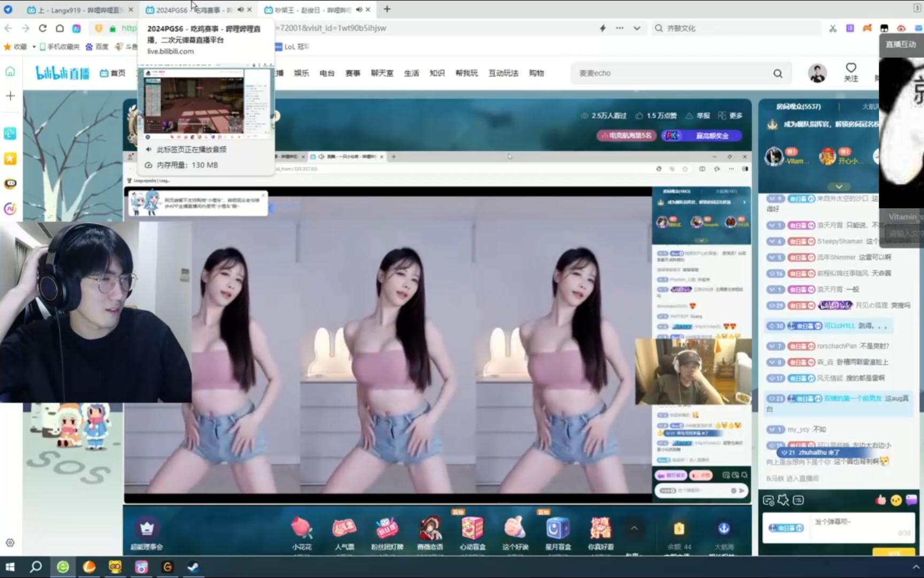Image resolution: width=924 pixels, height=578 pixels.
Task: Go to 首页 in bilibili navigation
Action: coord(112,73)
